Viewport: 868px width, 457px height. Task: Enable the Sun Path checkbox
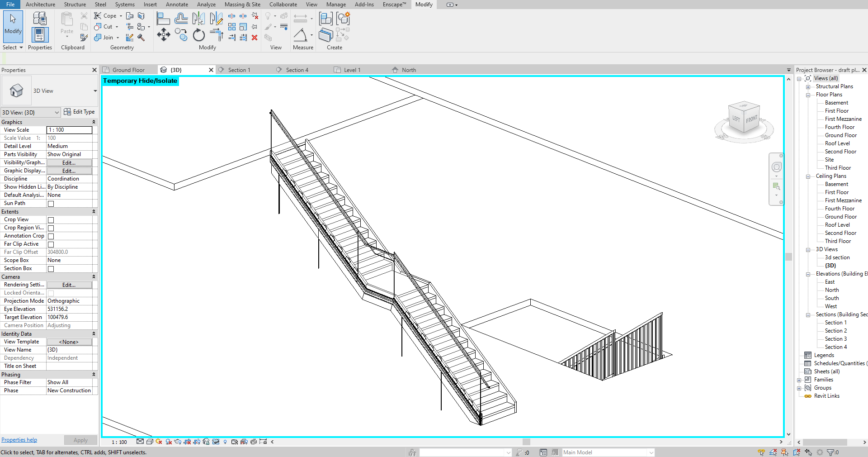(51, 204)
